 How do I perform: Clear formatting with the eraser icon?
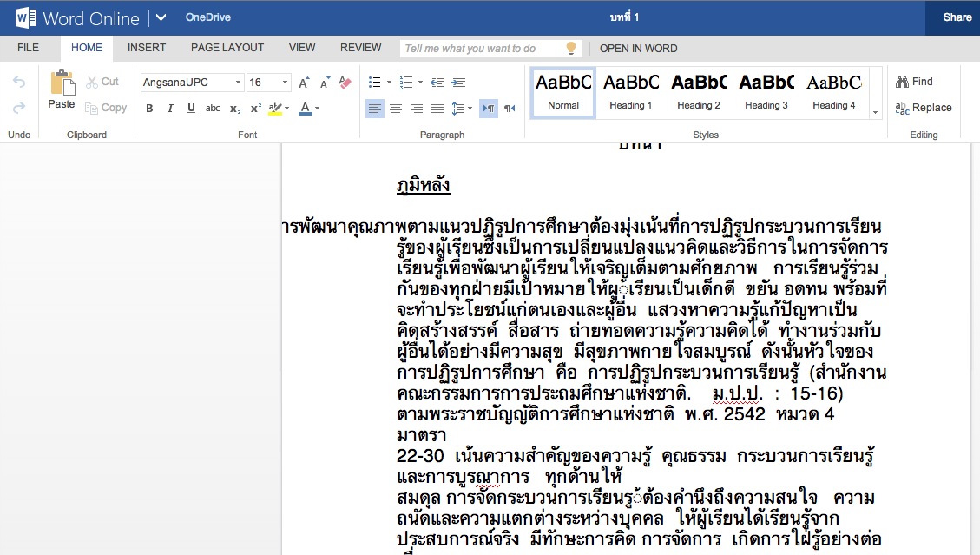(x=345, y=83)
